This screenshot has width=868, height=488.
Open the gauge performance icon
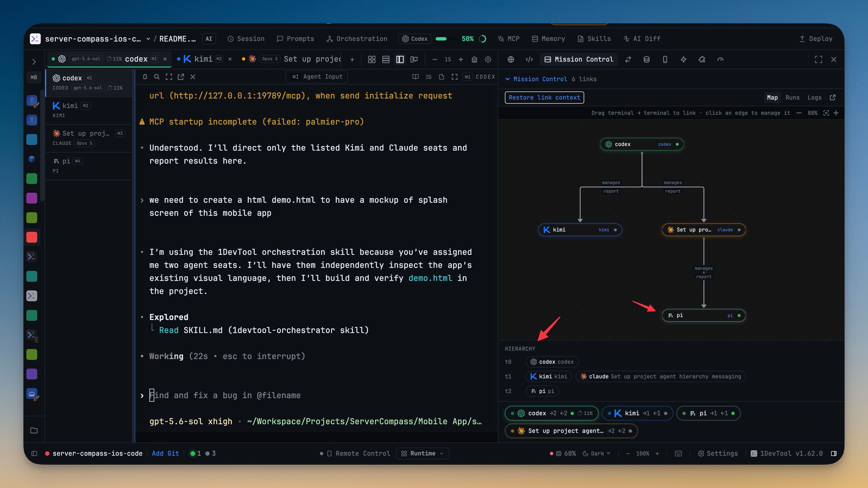pos(721,59)
